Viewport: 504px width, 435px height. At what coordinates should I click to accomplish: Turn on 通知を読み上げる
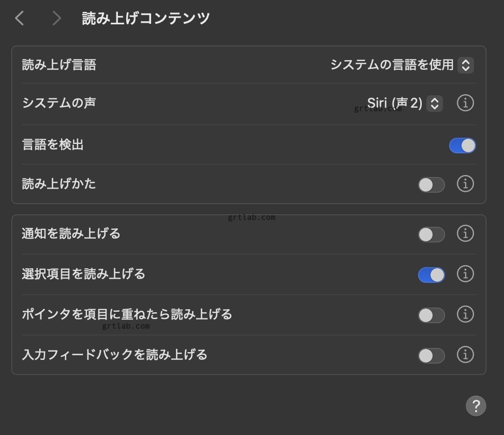431,235
